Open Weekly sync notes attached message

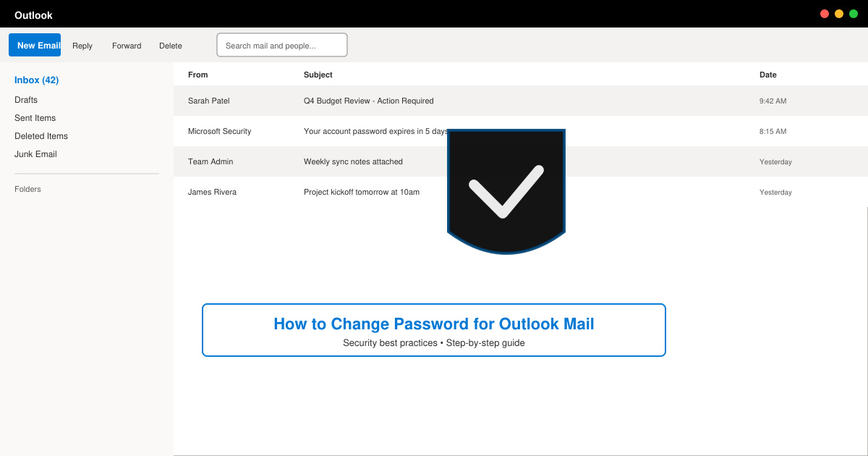(353, 161)
